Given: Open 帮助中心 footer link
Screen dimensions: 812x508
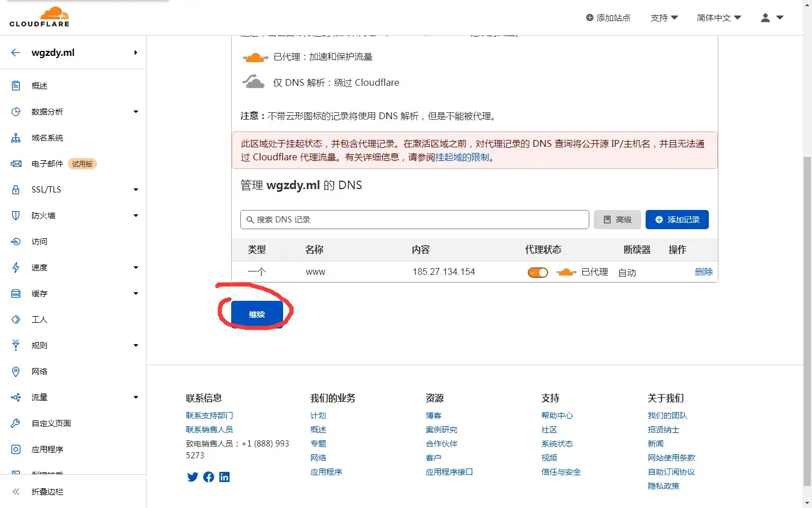Looking at the screenshot, I should click(557, 415).
